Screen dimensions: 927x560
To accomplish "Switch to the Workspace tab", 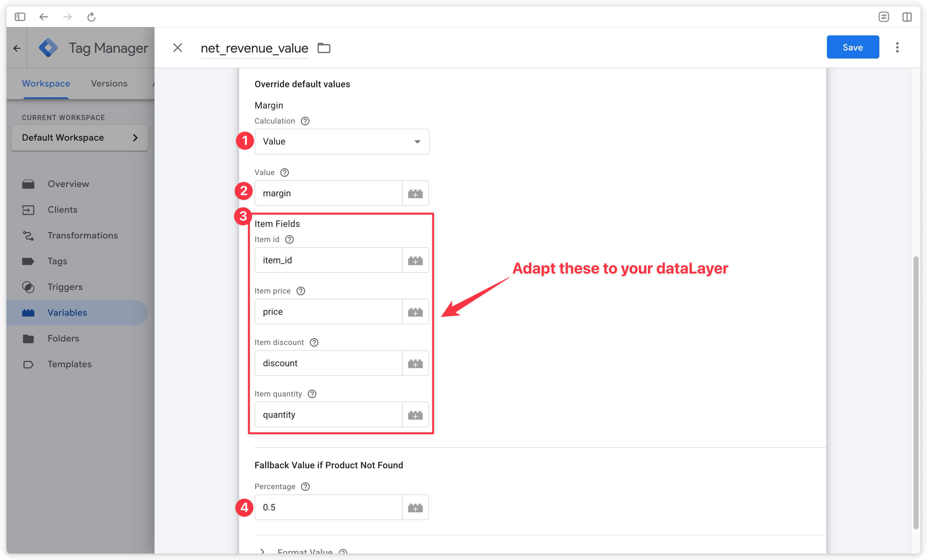I will click(46, 83).
